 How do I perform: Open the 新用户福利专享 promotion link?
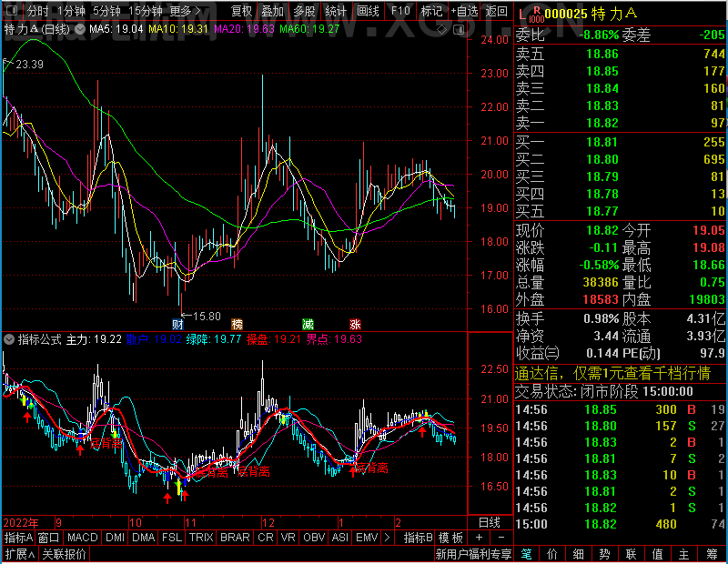(473, 554)
